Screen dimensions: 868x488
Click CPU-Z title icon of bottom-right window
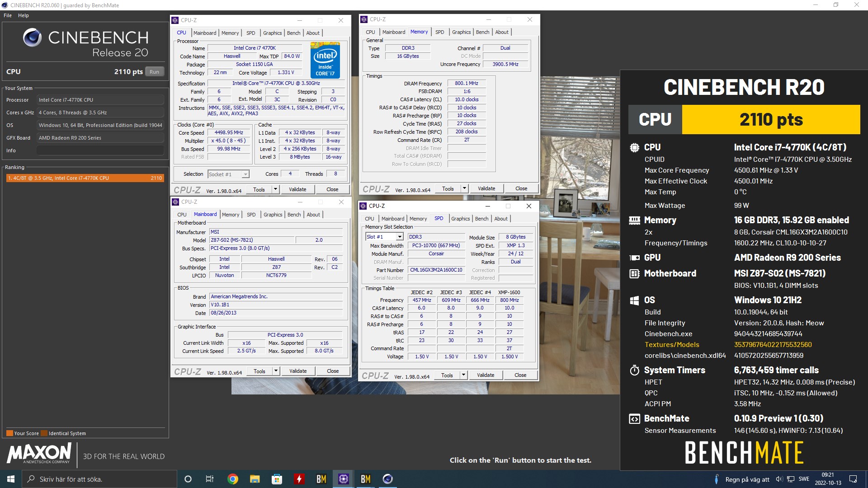coord(363,206)
